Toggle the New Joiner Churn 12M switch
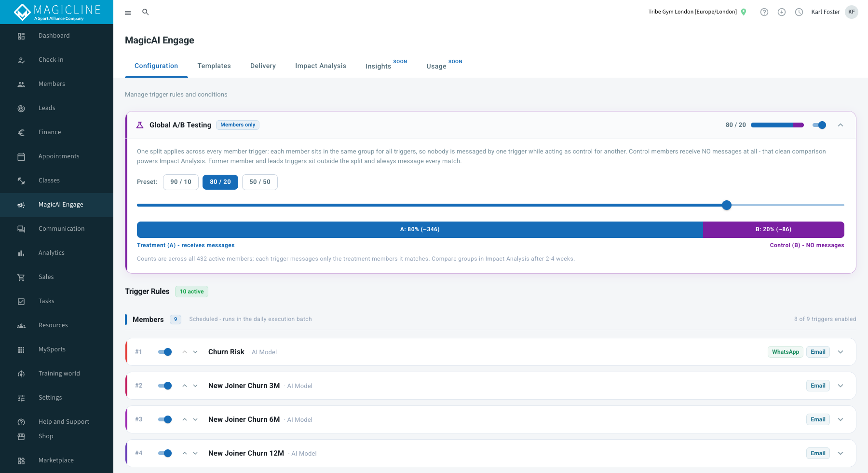Viewport: 868px width, 473px height. click(x=165, y=453)
